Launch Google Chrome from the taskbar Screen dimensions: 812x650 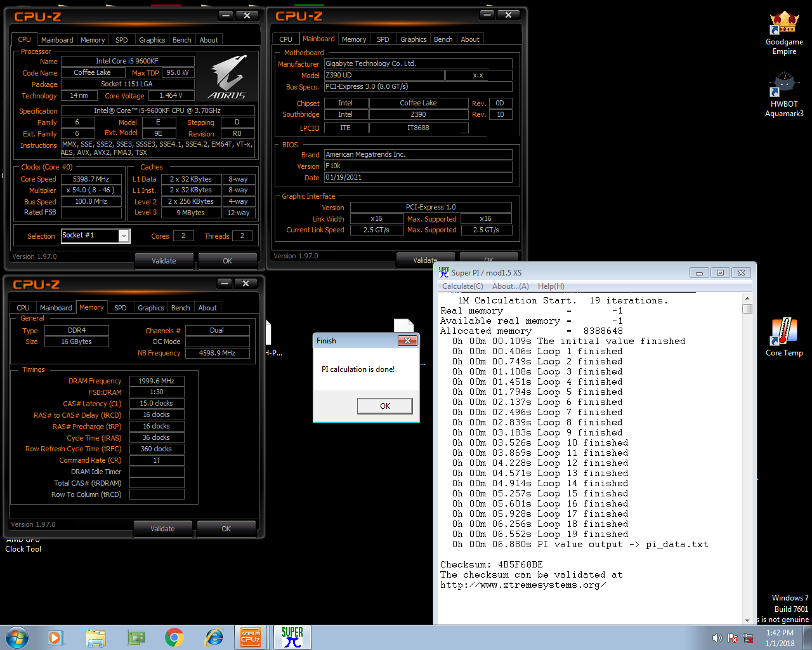tap(174, 637)
